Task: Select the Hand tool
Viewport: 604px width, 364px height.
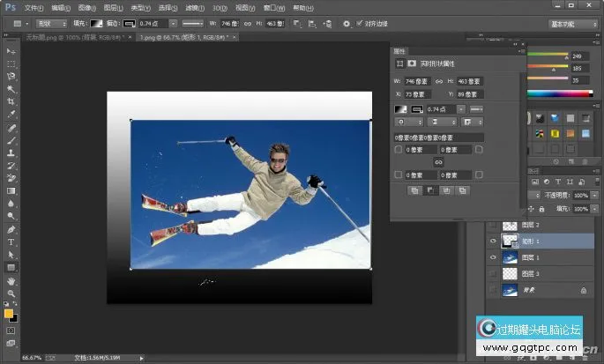Action: click(11, 280)
